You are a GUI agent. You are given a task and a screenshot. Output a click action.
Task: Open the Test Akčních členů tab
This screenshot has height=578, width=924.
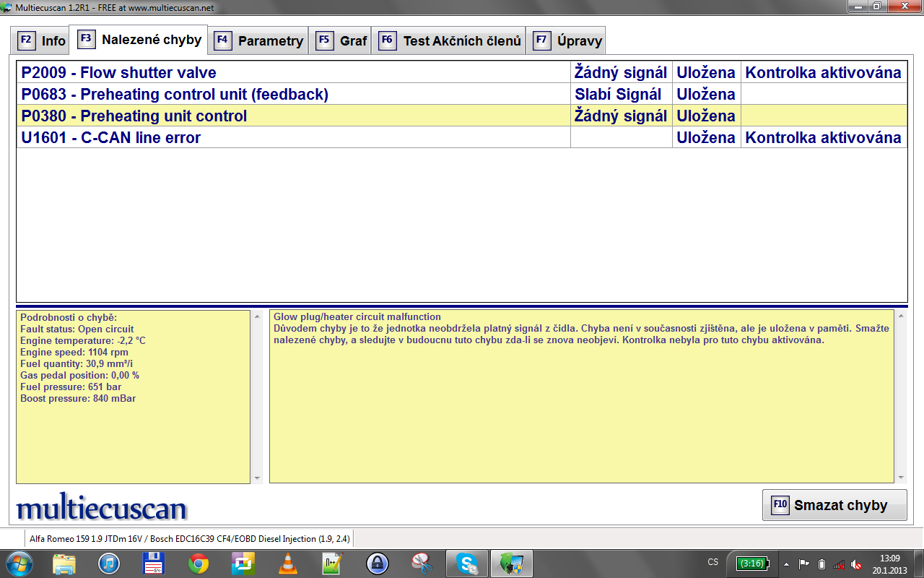(x=450, y=40)
